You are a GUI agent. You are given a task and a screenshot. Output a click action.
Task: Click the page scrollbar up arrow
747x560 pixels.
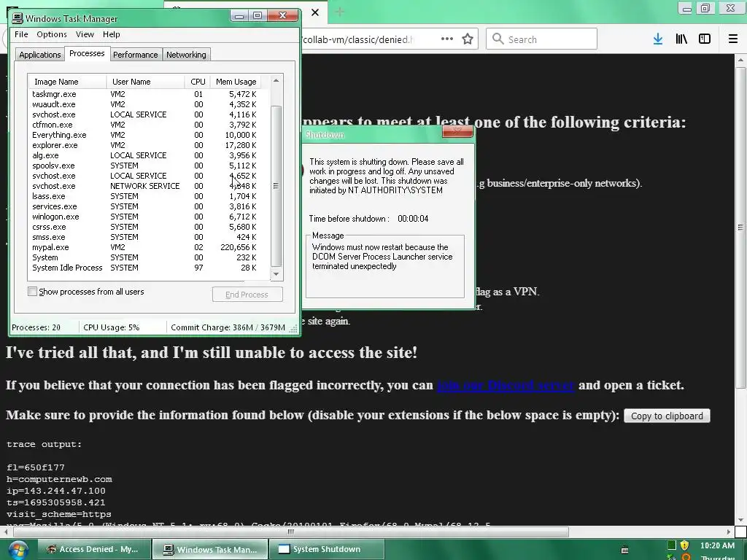pos(740,61)
